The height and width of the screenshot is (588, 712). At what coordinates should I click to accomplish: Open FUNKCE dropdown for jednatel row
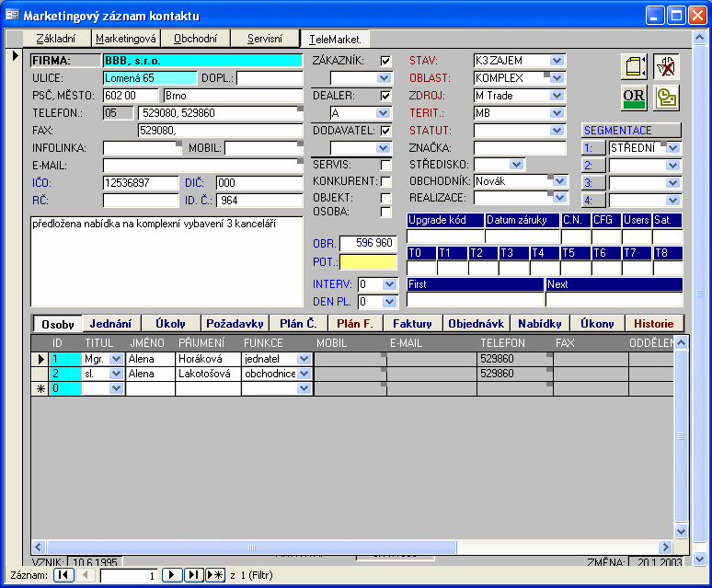(304, 359)
